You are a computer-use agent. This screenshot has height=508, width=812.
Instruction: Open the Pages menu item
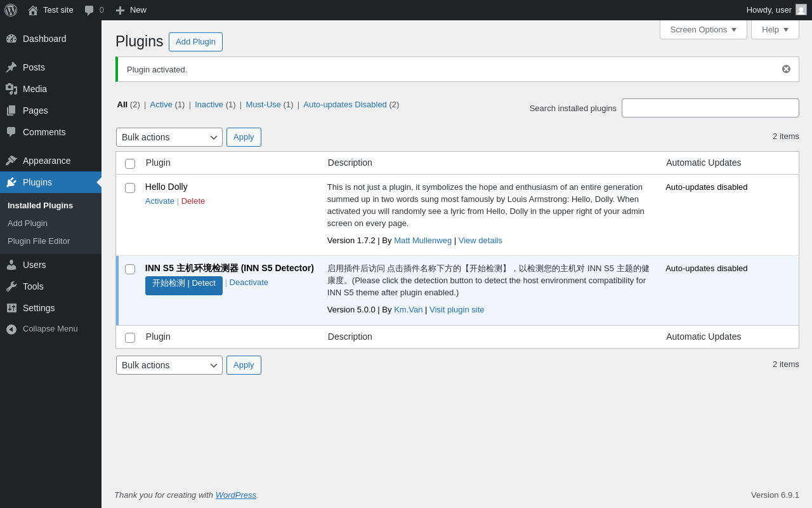click(51, 110)
